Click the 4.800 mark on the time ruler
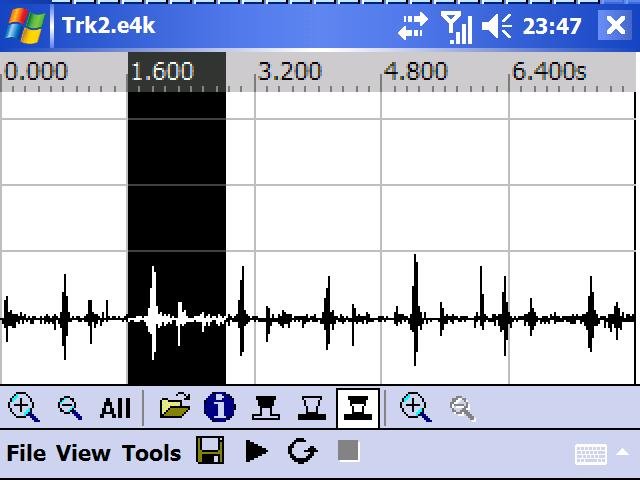The height and width of the screenshot is (480, 640). 416,71
